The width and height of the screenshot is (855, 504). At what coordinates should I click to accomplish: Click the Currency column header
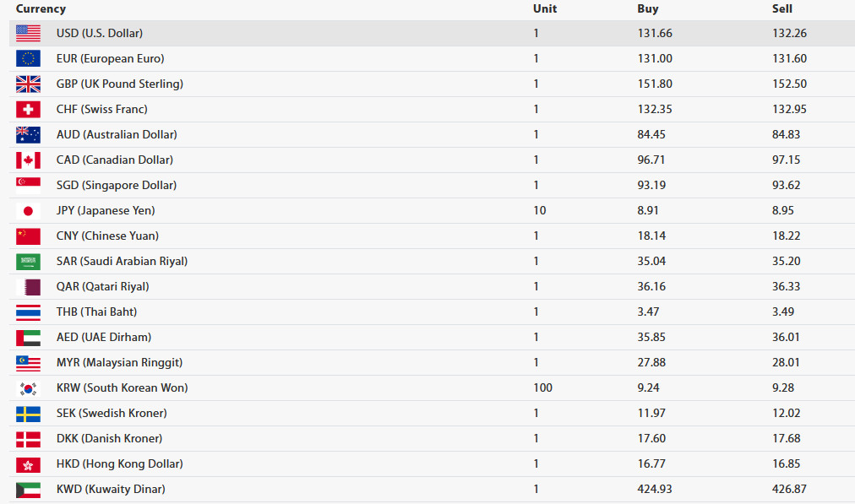point(41,8)
